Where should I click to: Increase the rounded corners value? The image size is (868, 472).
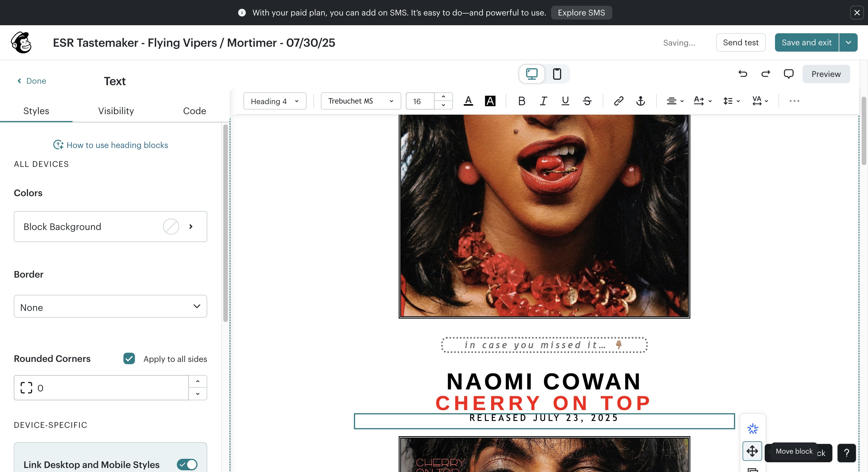(197, 382)
